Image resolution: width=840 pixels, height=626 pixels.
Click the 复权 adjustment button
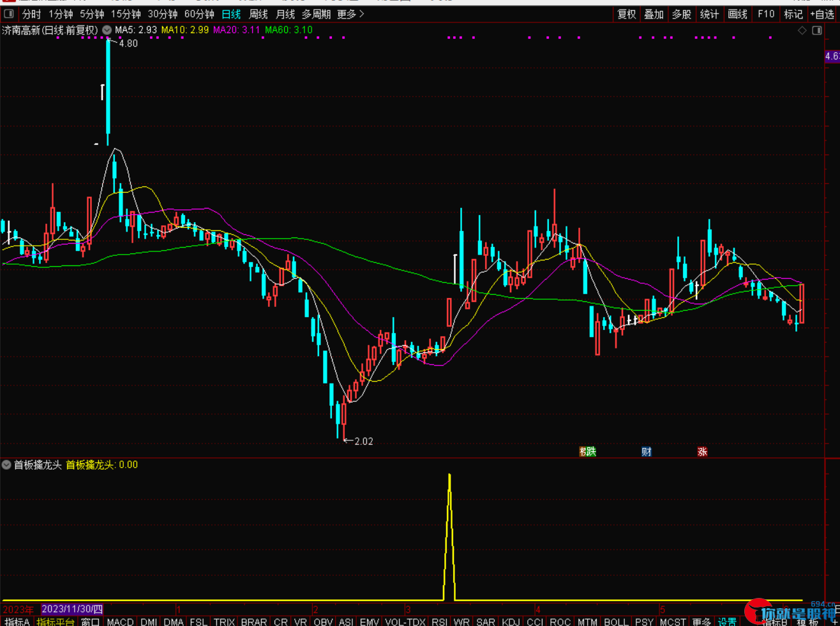[627, 14]
